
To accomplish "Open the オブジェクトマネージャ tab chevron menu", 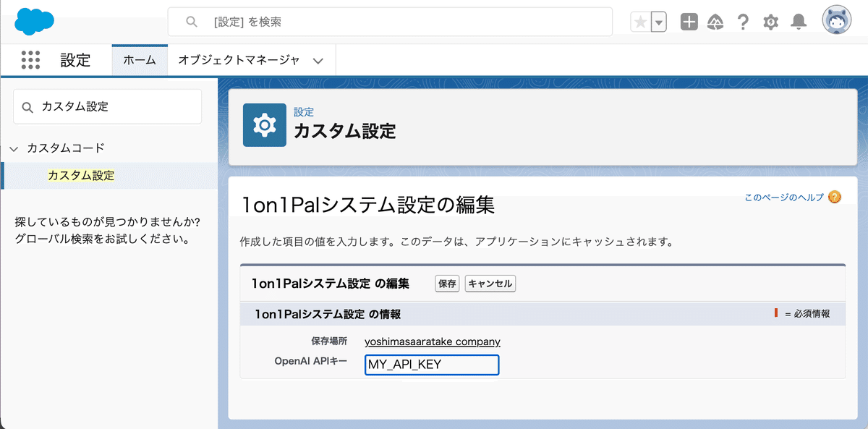I will point(318,61).
